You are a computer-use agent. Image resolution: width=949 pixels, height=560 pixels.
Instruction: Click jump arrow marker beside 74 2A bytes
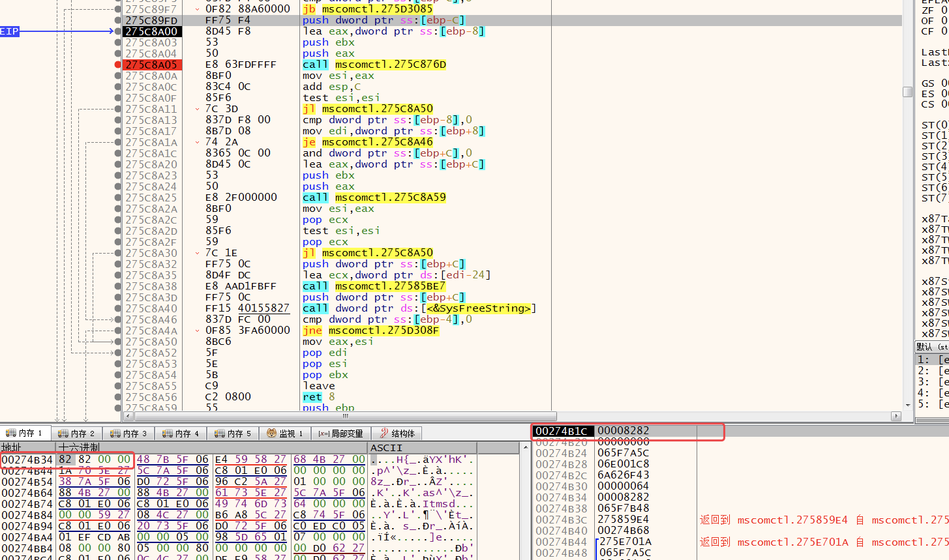pyautogui.click(x=198, y=142)
